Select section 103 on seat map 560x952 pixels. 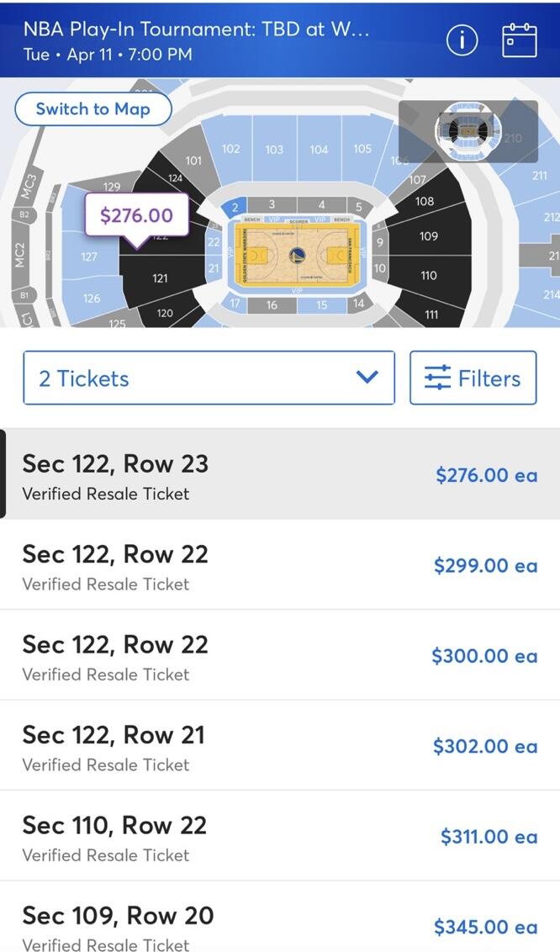coord(274,150)
